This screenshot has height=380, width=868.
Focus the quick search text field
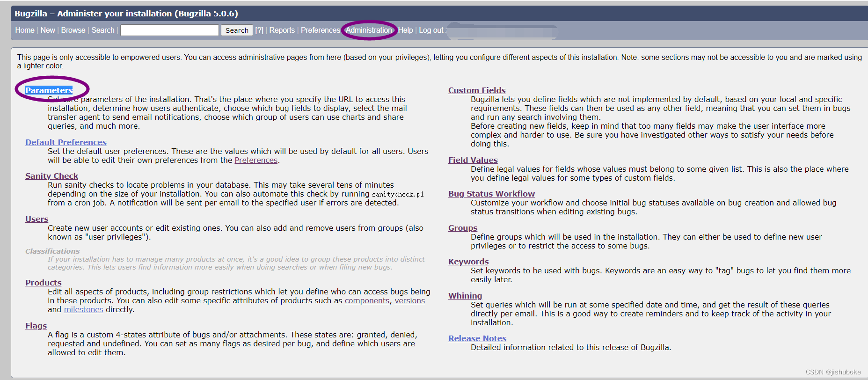coord(169,30)
